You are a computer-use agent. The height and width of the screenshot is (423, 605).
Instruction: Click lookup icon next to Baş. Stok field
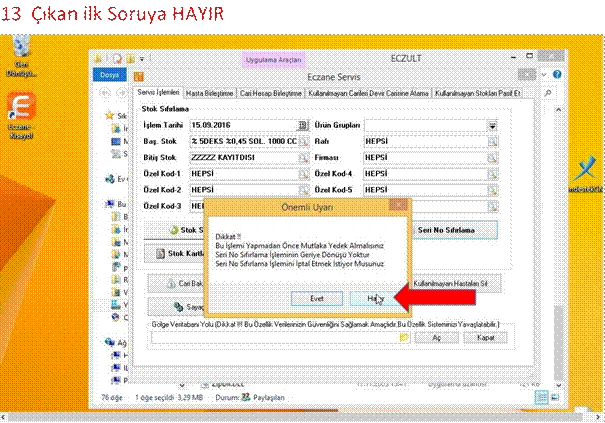click(305, 141)
